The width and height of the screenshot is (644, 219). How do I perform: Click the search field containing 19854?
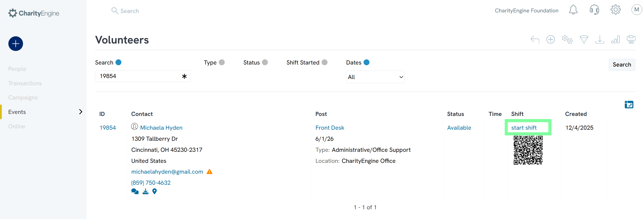click(x=139, y=76)
